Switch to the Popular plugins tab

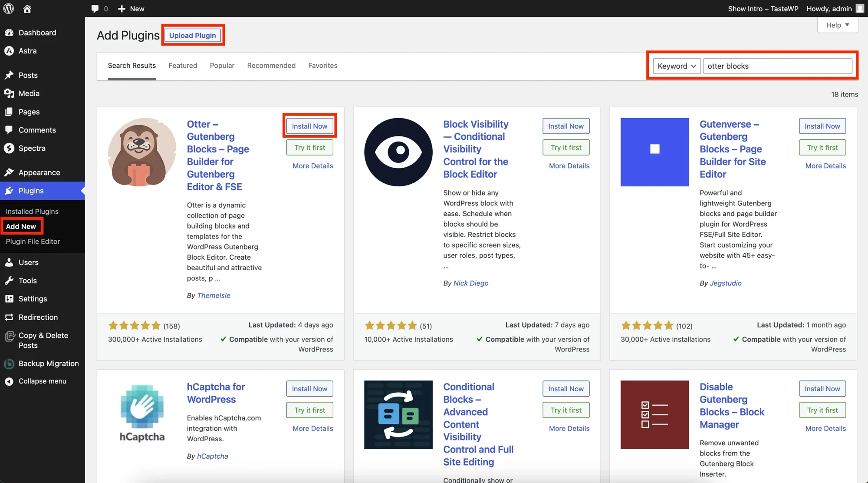(x=222, y=65)
